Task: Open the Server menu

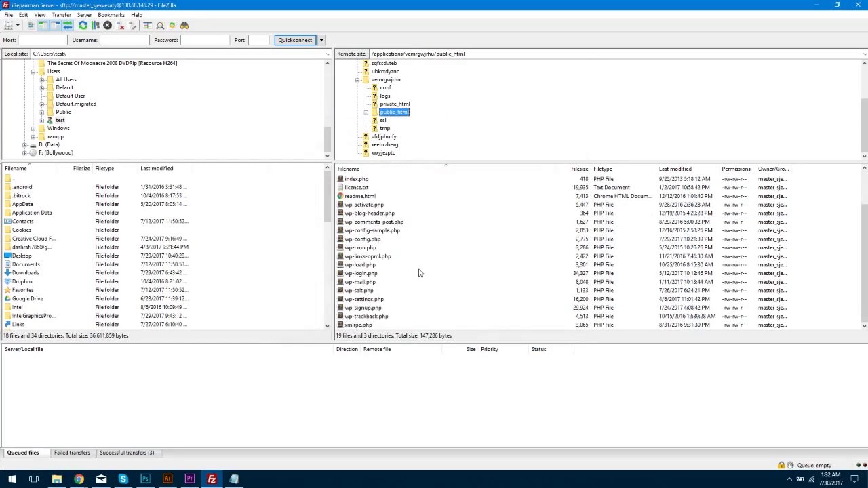Action: [x=84, y=15]
